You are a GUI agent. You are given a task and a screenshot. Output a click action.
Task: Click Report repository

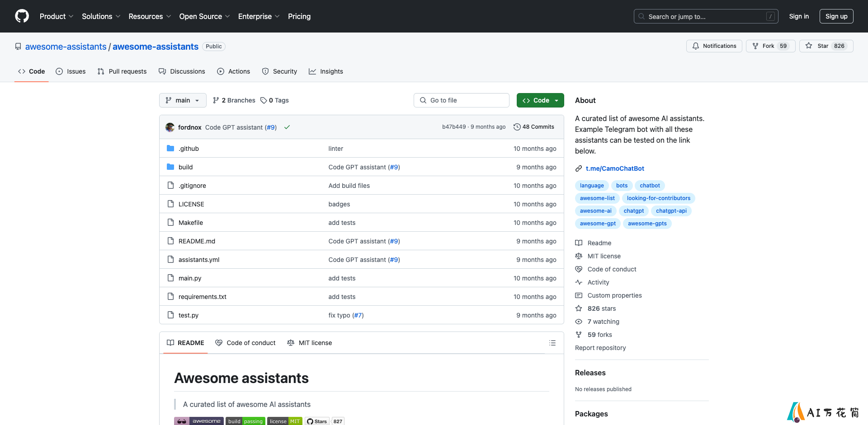[600, 348]
